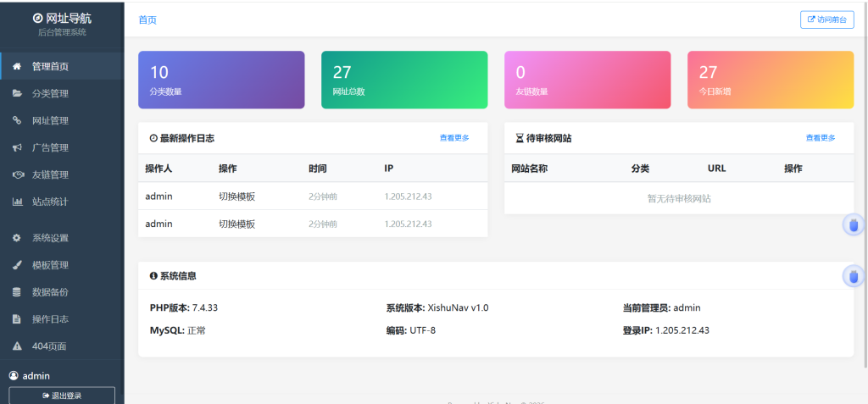Click the 退出登录 button
This screenshot has height=404, width=868.
tap(62, 396)
